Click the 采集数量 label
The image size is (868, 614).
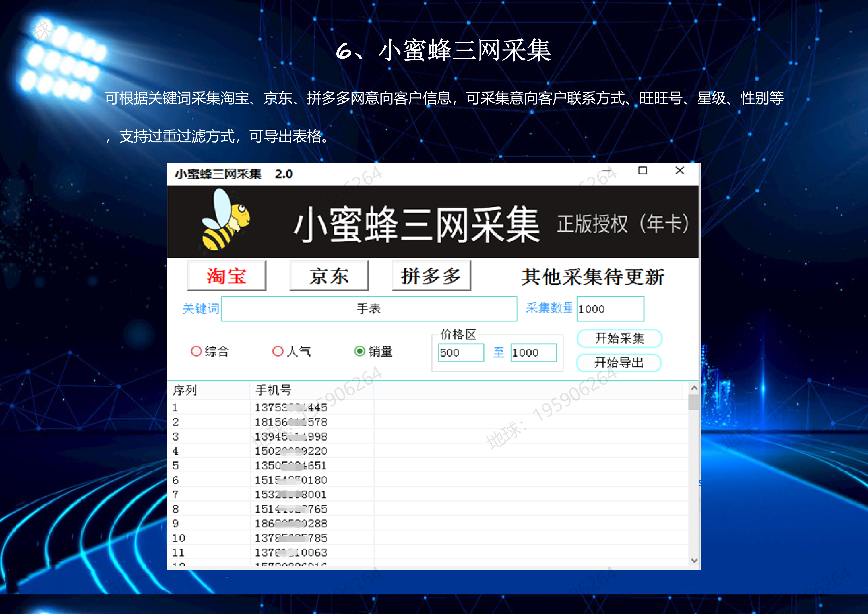coord(549,308)
